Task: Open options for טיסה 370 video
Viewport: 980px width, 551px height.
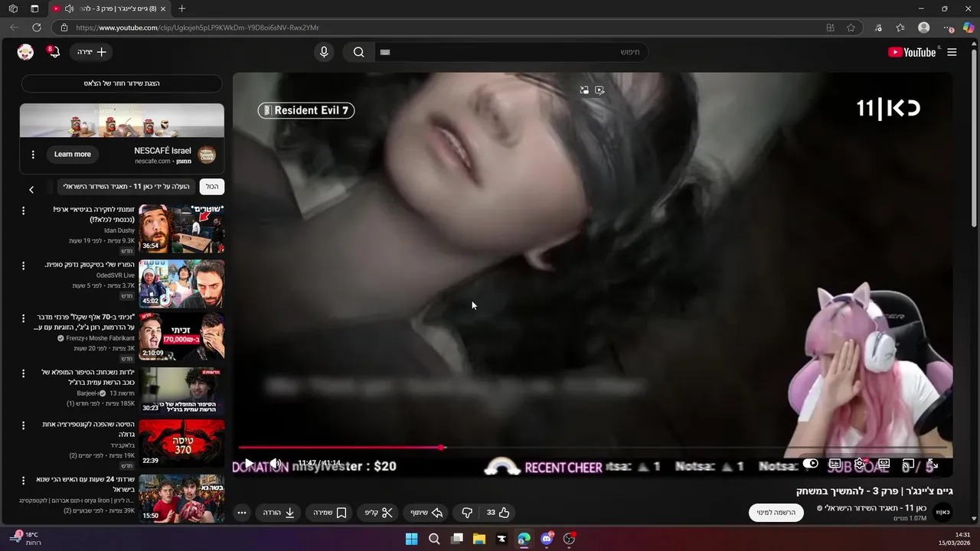Action: (x=23, y=425)
